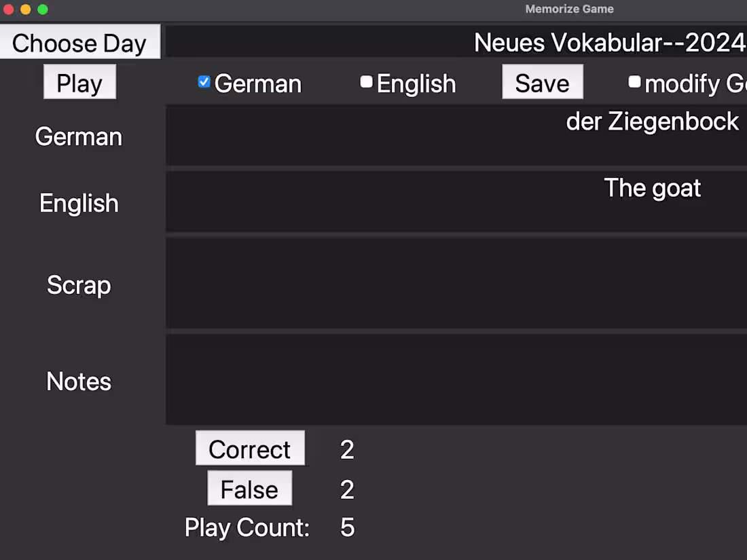This screenshot has width=747, height=560.
Task: Click the field containing 'The goat'
Action: point(456,202)
